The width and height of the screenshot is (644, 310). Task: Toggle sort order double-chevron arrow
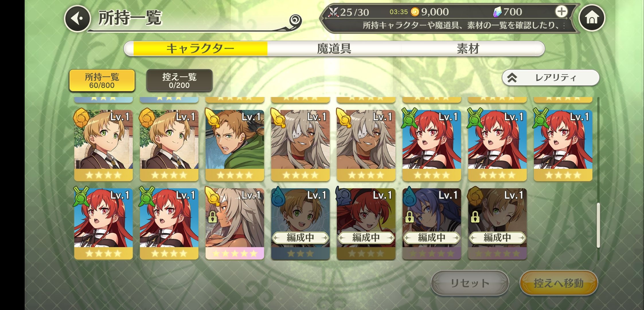click(x=512, y=78)
